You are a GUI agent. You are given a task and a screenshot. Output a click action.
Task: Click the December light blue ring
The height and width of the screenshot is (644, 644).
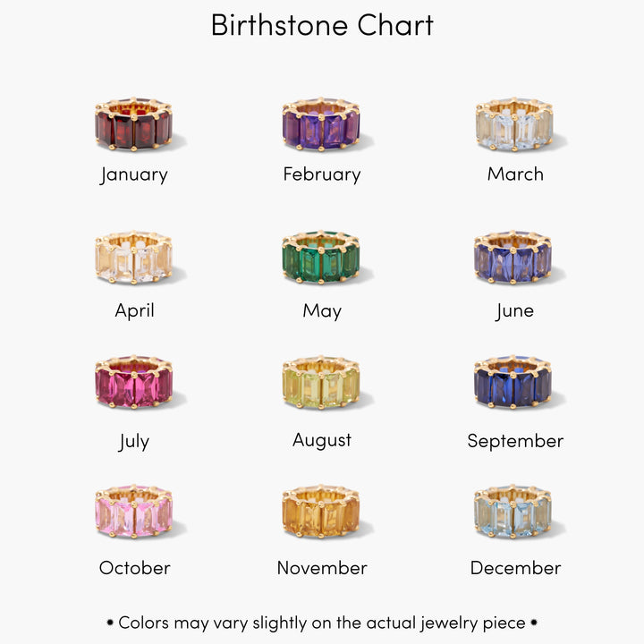(513, 512)
